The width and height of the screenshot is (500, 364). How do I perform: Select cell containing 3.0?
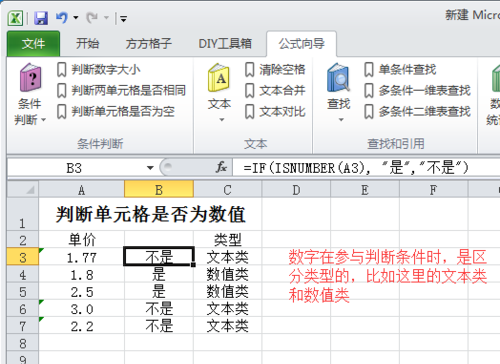tap(82, 309)
